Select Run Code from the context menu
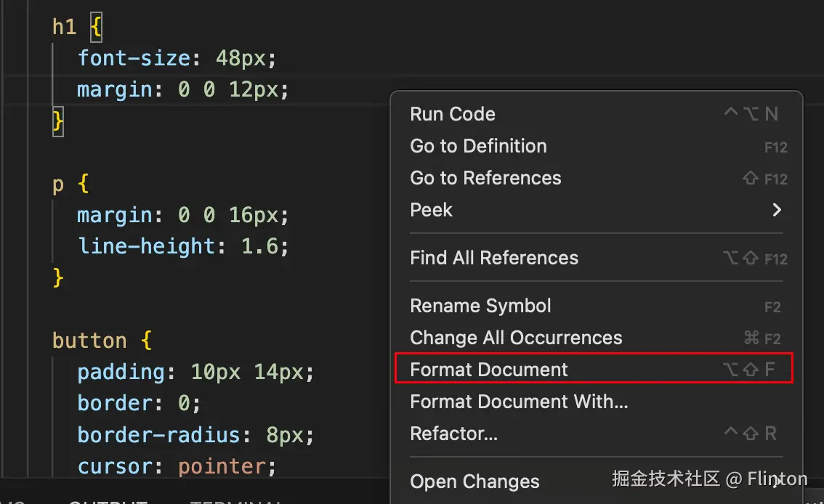824x504 pixels. point(453,114)
